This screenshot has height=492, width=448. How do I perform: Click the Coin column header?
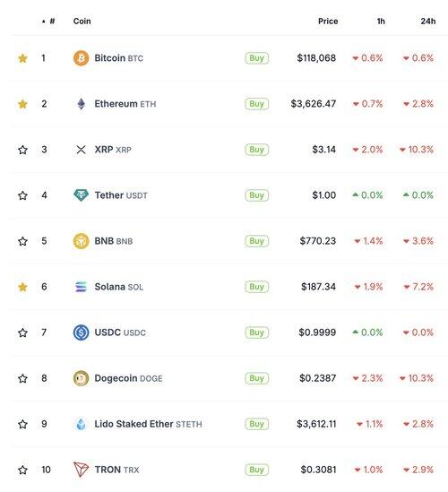click(x=82, y=21)
